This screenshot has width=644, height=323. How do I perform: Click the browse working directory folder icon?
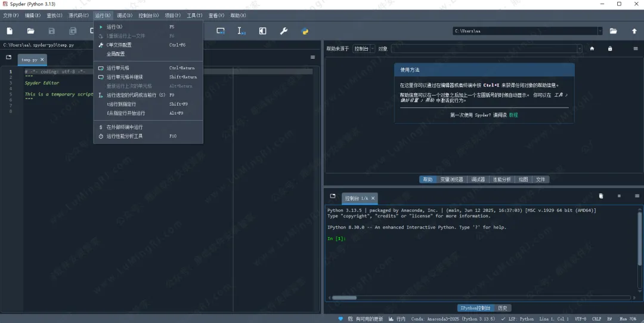(x=613, y=31)
